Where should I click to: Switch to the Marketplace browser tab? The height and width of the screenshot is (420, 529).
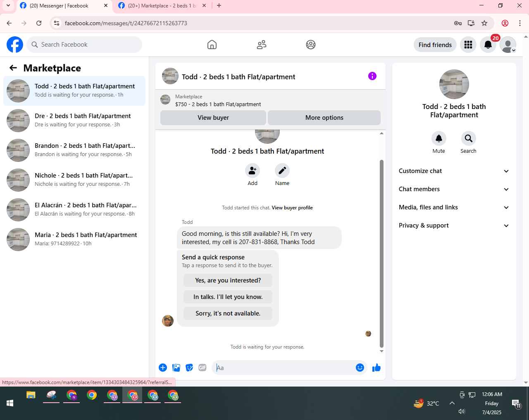pyautogui.click(x=162, y=6)
